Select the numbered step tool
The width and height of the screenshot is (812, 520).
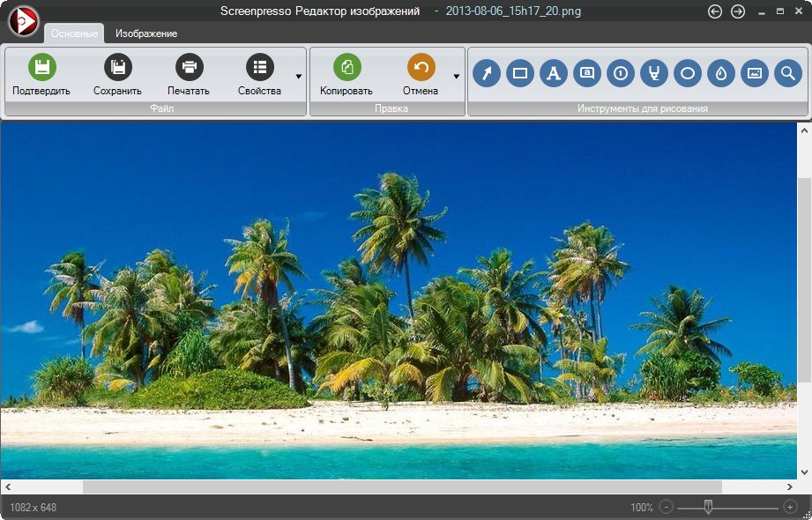pyautogui.click(x=621, y=73)
